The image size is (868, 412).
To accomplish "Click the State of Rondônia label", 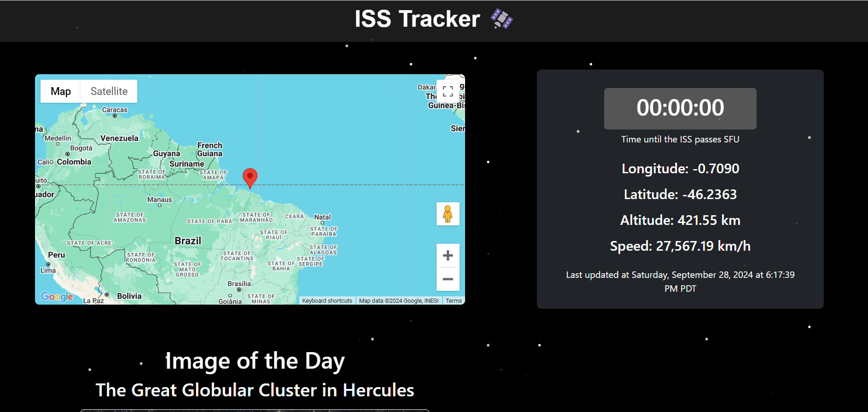I will pos(141,258).
